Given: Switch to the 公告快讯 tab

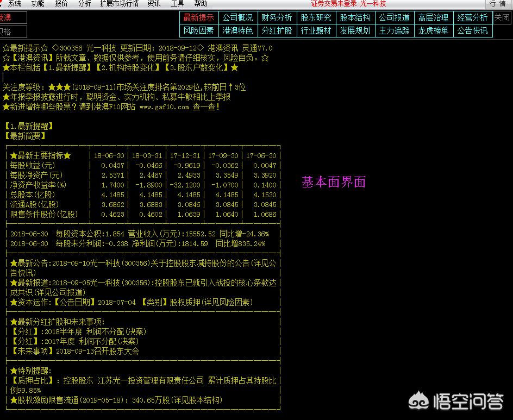Looking at the screenshot, I should [472, 29].
